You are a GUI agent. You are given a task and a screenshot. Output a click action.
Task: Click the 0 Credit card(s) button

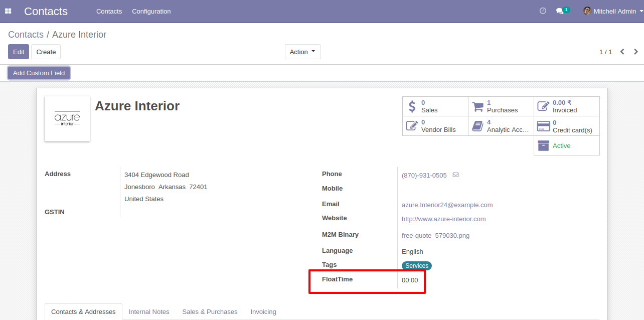point(567,126)
